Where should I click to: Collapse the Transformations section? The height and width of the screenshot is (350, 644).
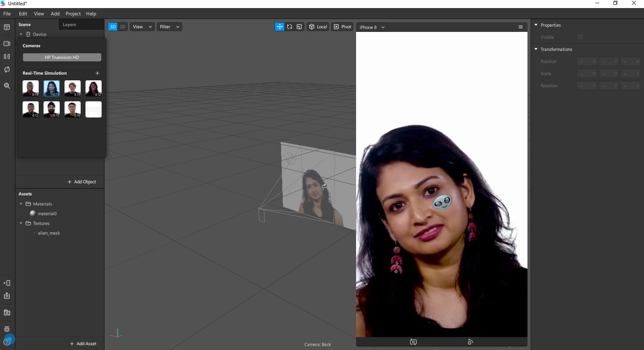(536, 49)
